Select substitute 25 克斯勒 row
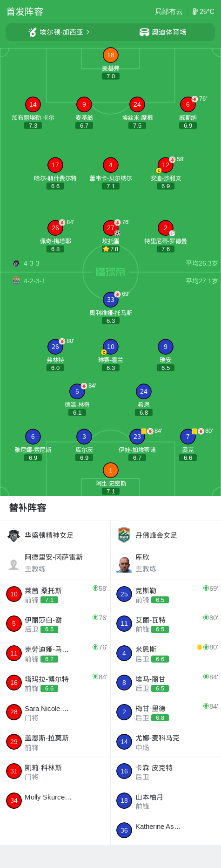Screen dimensions: 221x868 tap(166, 594)
